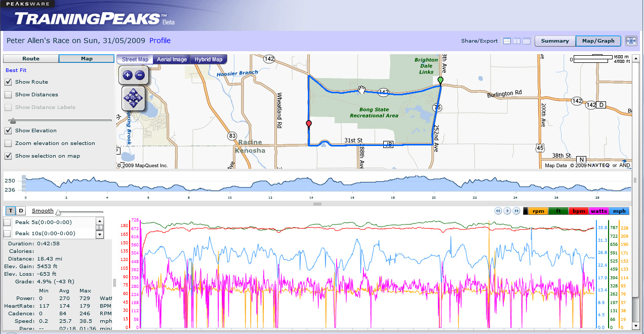
Task: Uncheck Show selection on map
Action: tap(8, 156)
